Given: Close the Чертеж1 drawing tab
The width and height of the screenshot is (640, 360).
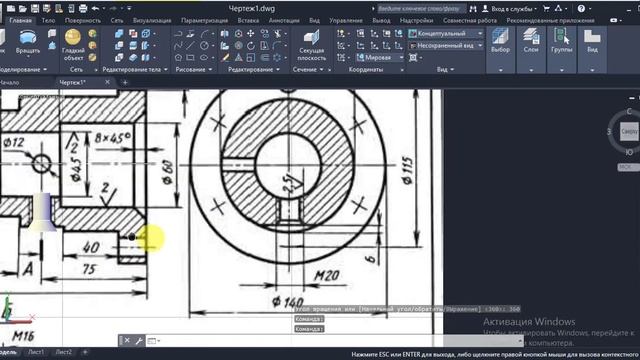Looking at the screenshot, I should click(107, 82).
